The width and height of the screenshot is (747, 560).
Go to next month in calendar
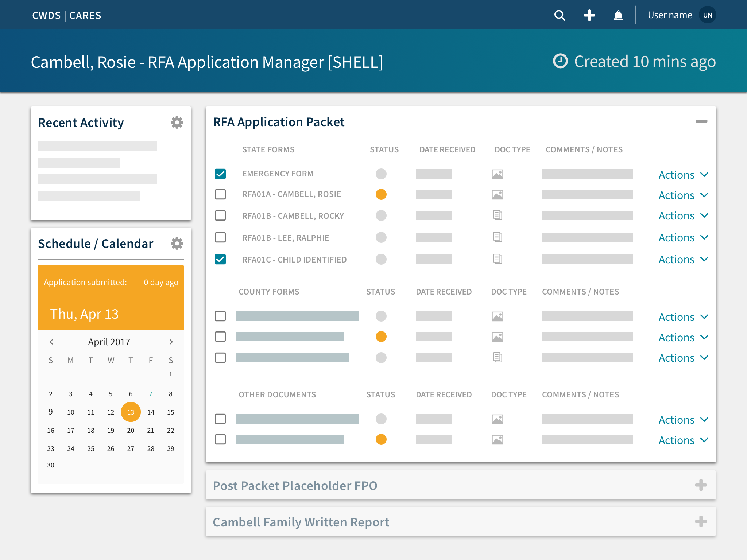[171, 342]
